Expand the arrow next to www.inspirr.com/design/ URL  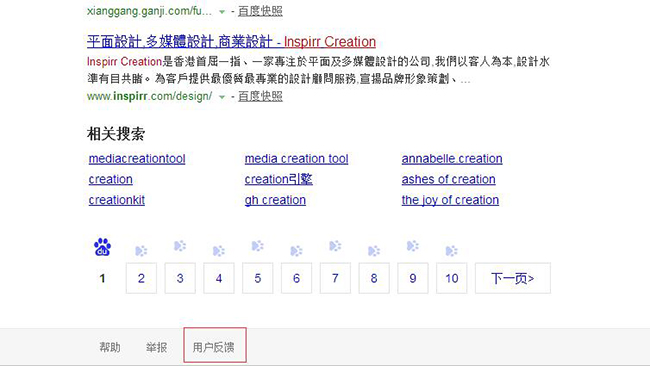(222, 97)
